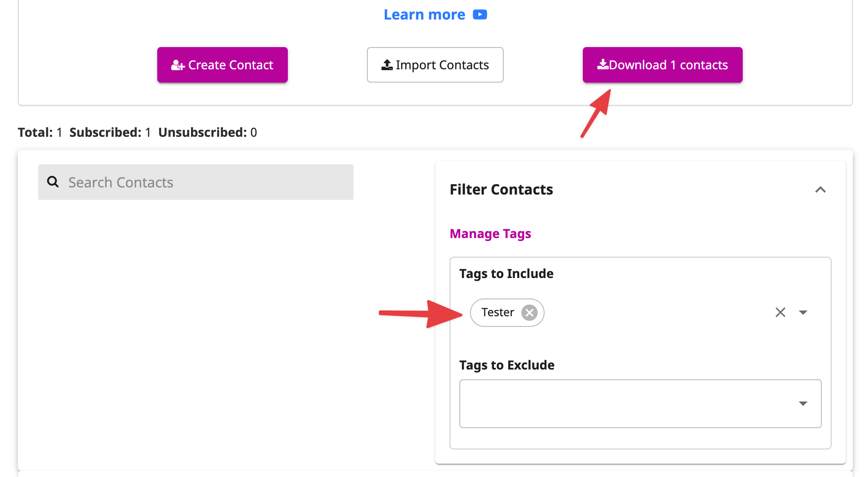
Task: Click the Import Contacts button label
Action: (x=442, y=65)
